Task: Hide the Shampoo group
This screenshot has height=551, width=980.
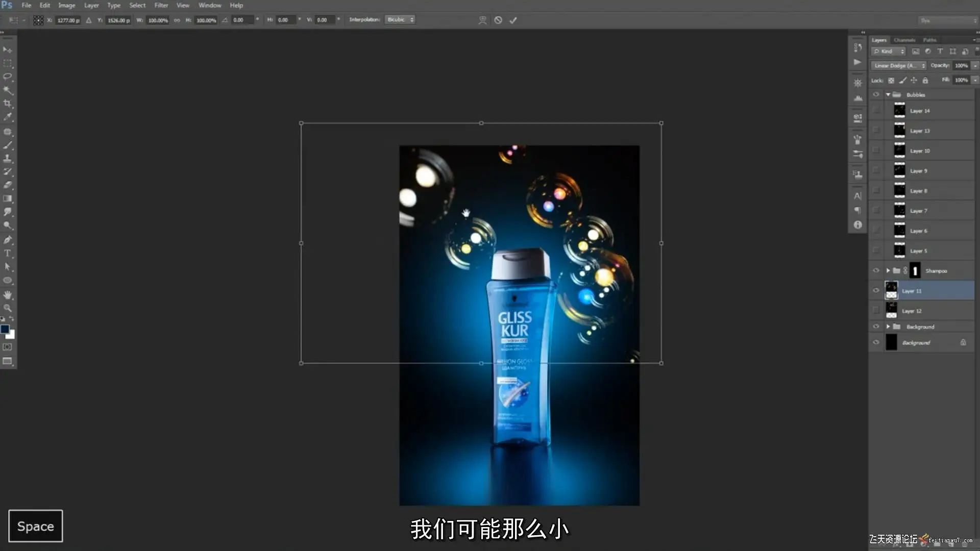Action: click(876, 270)
